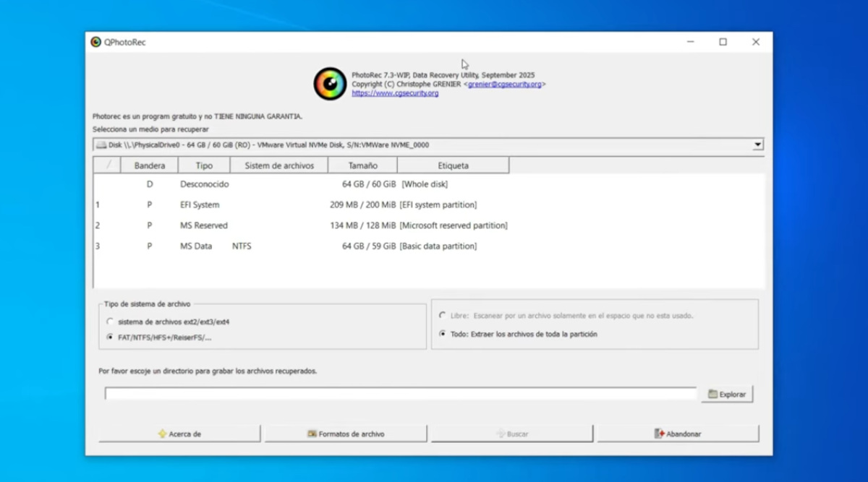Screen dimensions: 868x482
Task: Expand the PhysicalDrive0 media combo box
Action: pyautogui.click(x=427, y=145)
